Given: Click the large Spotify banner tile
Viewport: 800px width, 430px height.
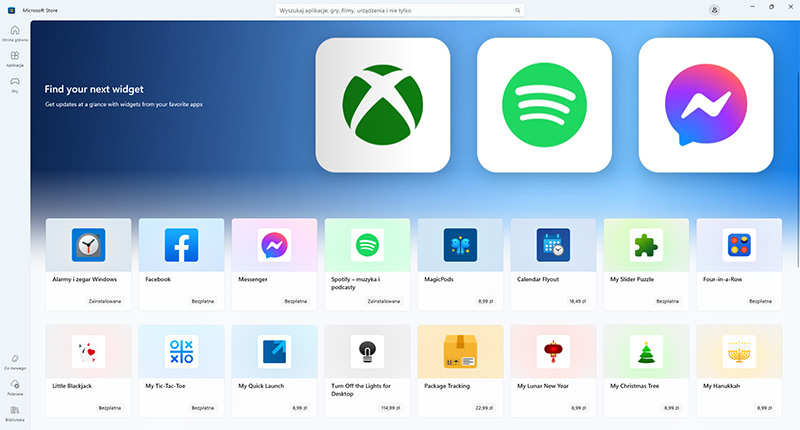Looking at the screenshot, I should (x=544, y=105).
